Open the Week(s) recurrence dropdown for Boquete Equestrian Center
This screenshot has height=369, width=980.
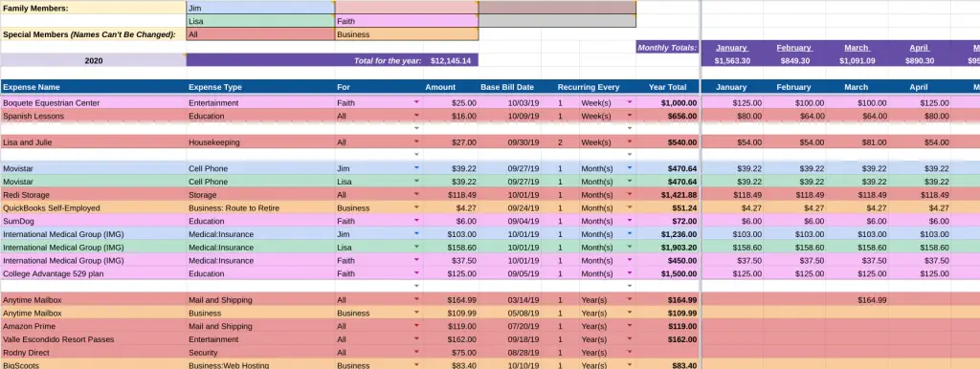point(630,101)
